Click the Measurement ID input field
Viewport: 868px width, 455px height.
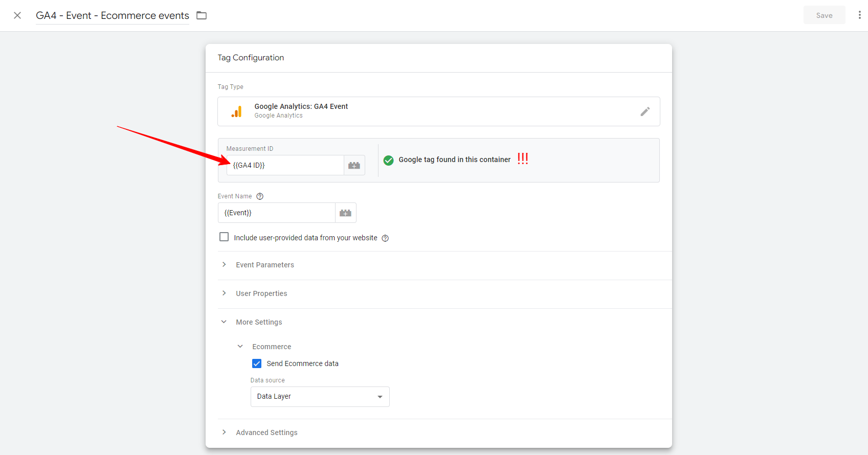pos(285,165)
